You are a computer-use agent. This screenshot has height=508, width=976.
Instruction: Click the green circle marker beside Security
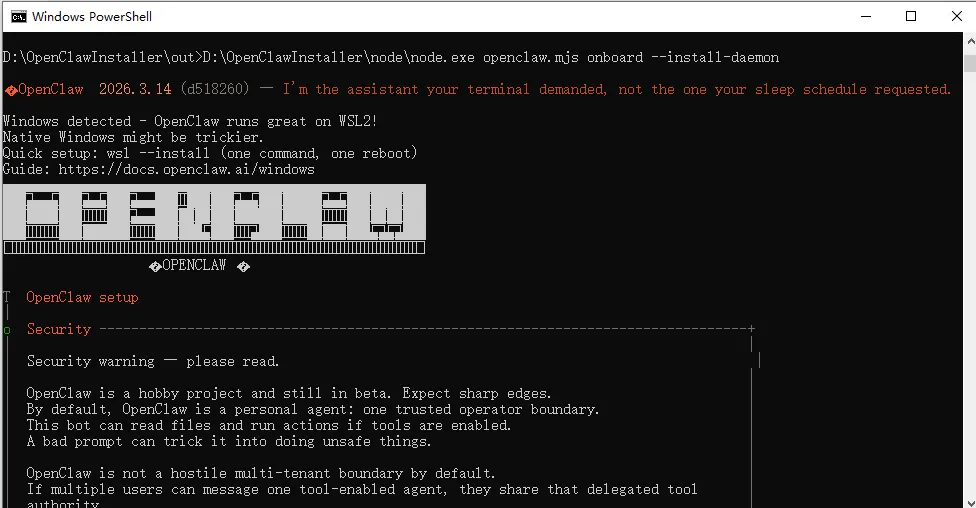click(x=7, y=330)
